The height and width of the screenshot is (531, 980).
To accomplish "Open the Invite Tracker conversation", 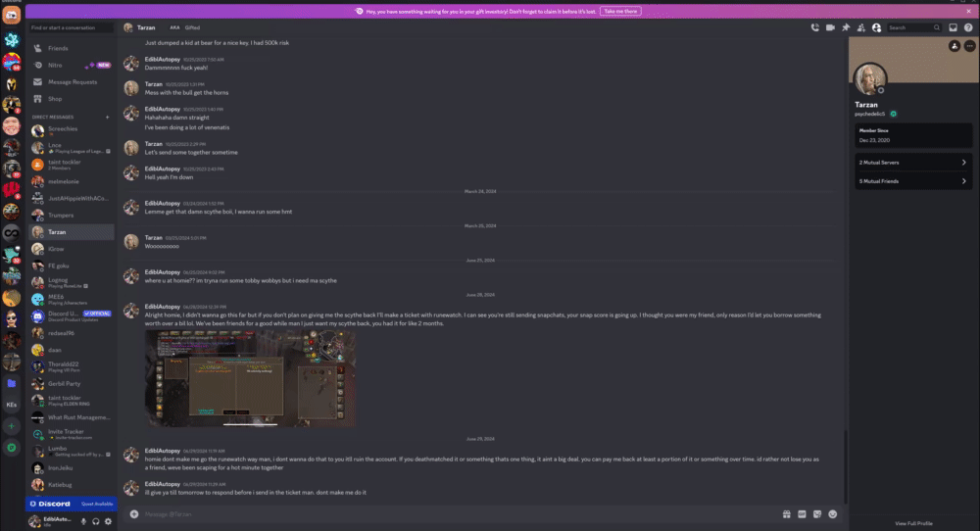I will [x=71, y=434].
